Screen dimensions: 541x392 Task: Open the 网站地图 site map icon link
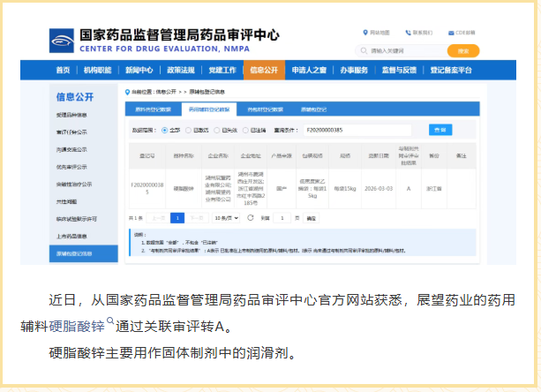[x=366, y=32]
